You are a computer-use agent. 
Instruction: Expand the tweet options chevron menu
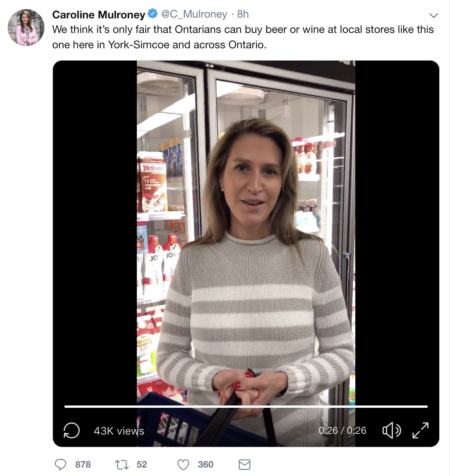point(433,16)
